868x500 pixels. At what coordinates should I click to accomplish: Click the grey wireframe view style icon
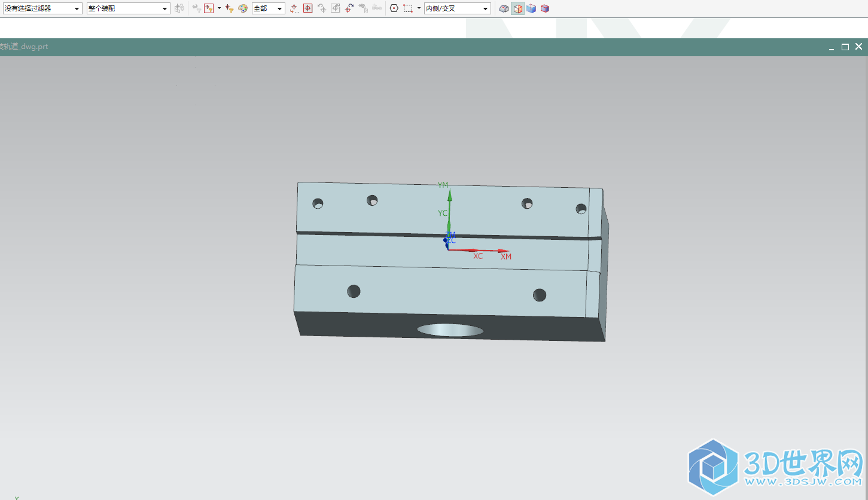(504, 8)
